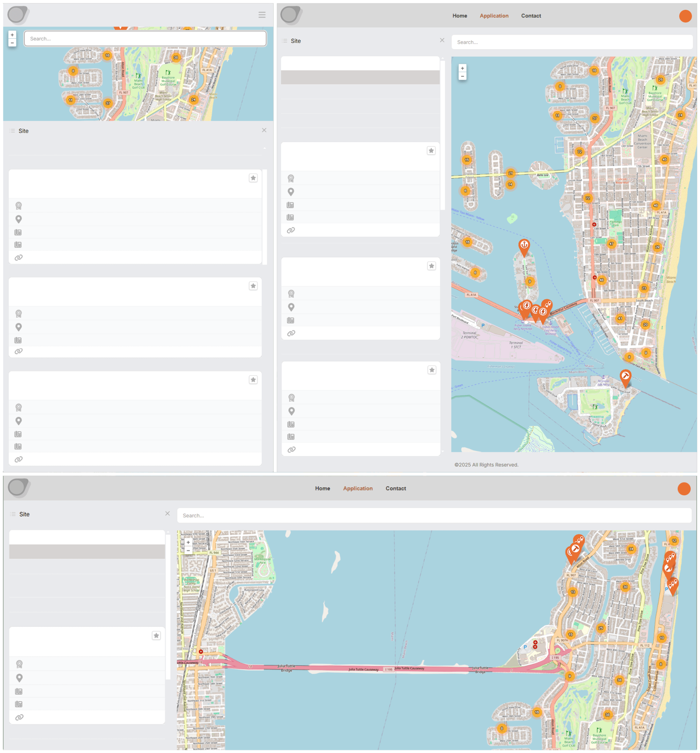Click Site list icon in top-right desktop view
This screenshot has height=753, width=700.
pos(285,41)
